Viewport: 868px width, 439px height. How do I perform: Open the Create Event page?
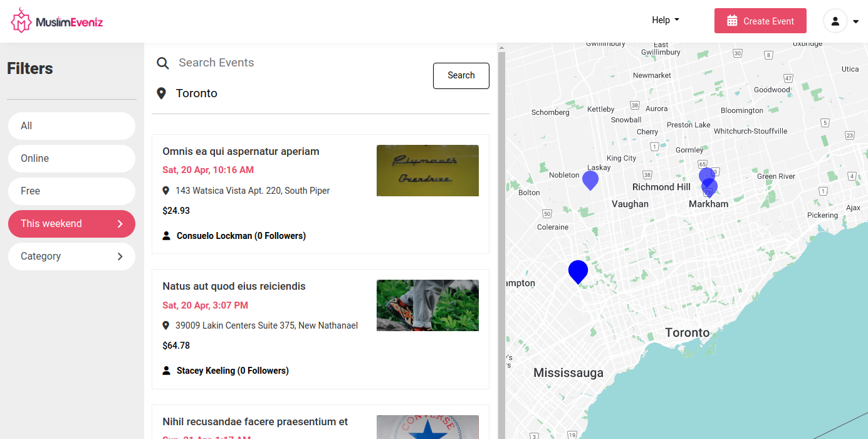760,20
